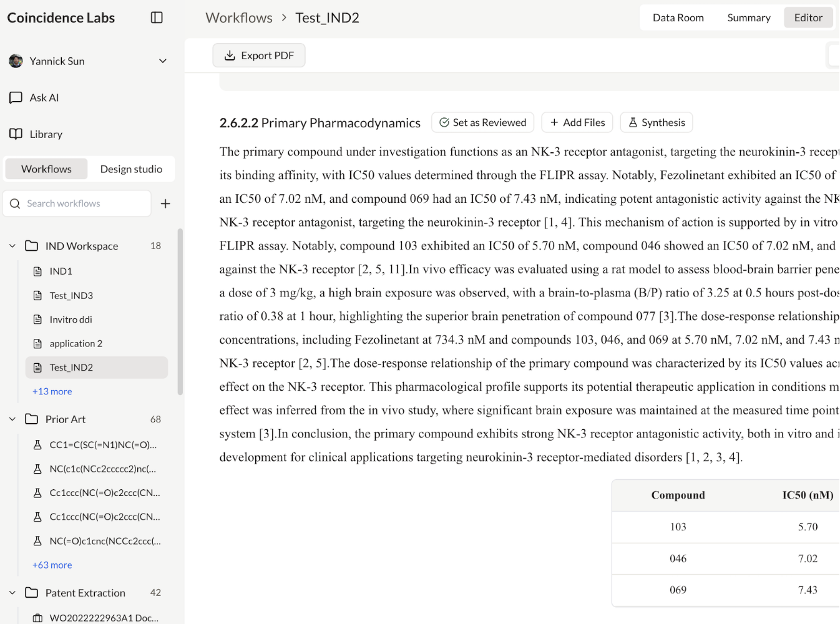Click the IND Workspace folder icon
Screen dimensions: 840x624
[x=32, y=246]
